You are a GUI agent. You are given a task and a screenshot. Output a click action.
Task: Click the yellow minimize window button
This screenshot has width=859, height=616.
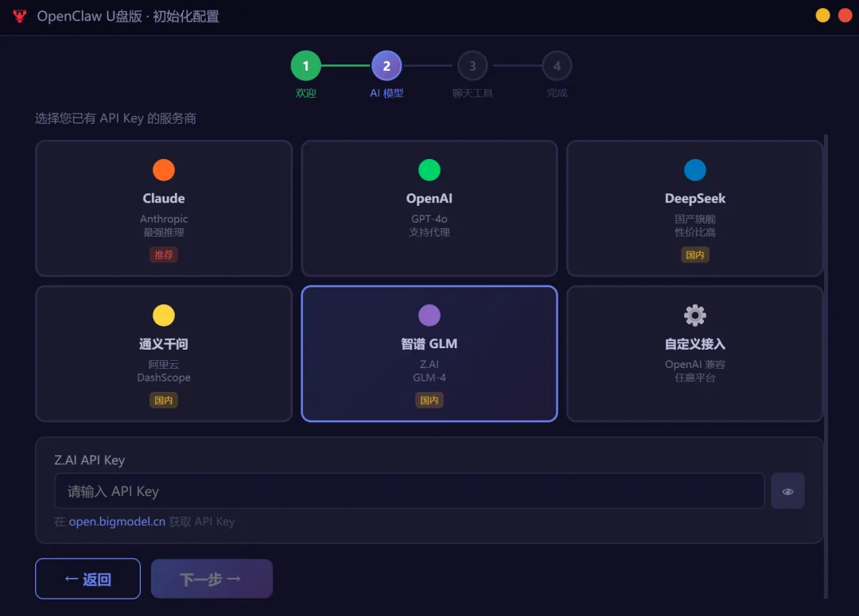tap(823, 15)
